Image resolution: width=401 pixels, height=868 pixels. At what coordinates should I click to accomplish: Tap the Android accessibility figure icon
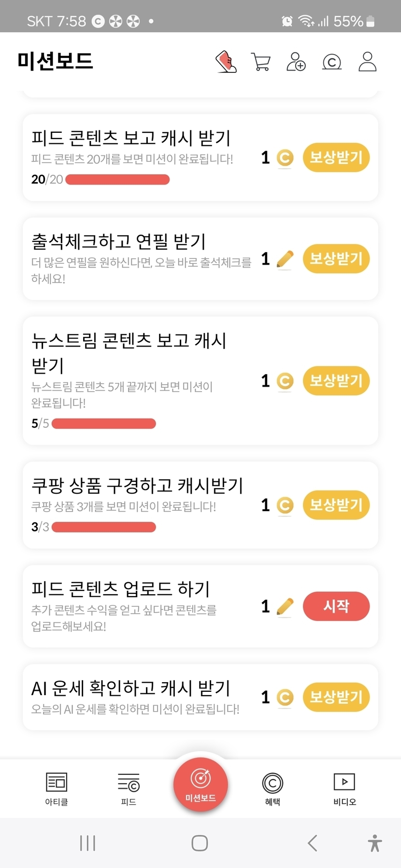pos(374,843)
